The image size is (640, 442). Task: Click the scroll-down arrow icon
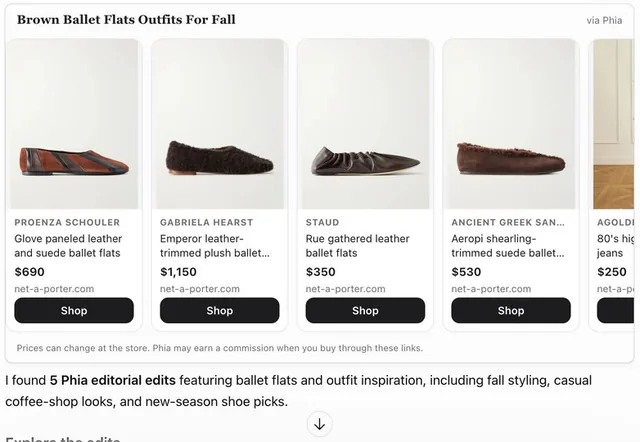coord(320,424)
